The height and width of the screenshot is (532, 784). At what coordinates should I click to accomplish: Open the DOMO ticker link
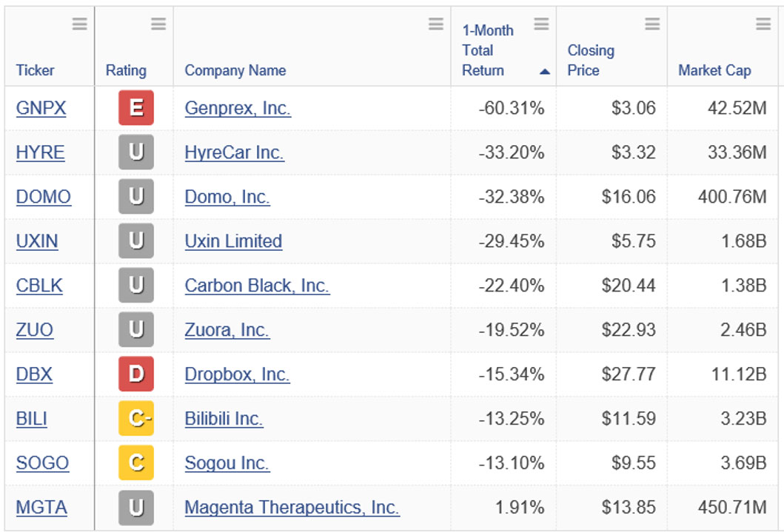point(44,197)
